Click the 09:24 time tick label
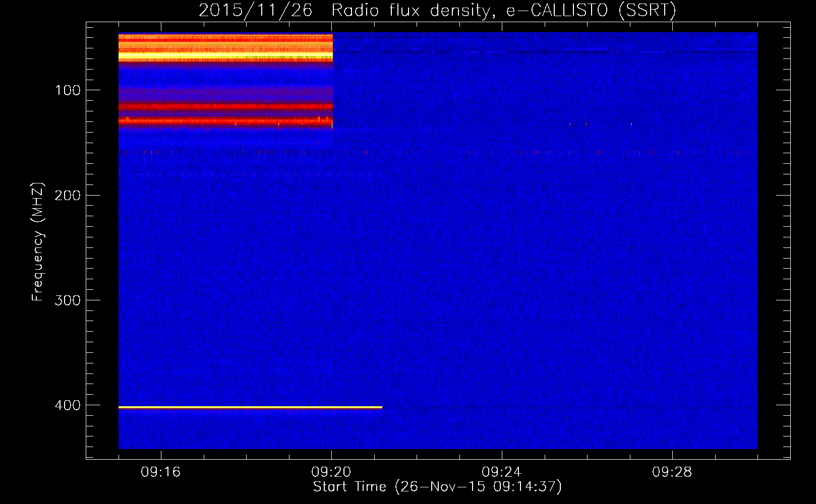 coord(502,472)
